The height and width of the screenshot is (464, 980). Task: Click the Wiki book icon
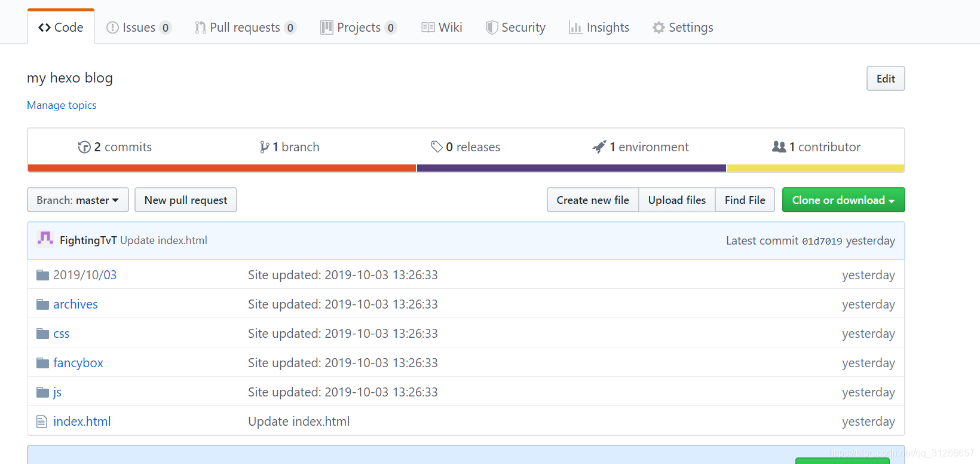pos(428,28)
